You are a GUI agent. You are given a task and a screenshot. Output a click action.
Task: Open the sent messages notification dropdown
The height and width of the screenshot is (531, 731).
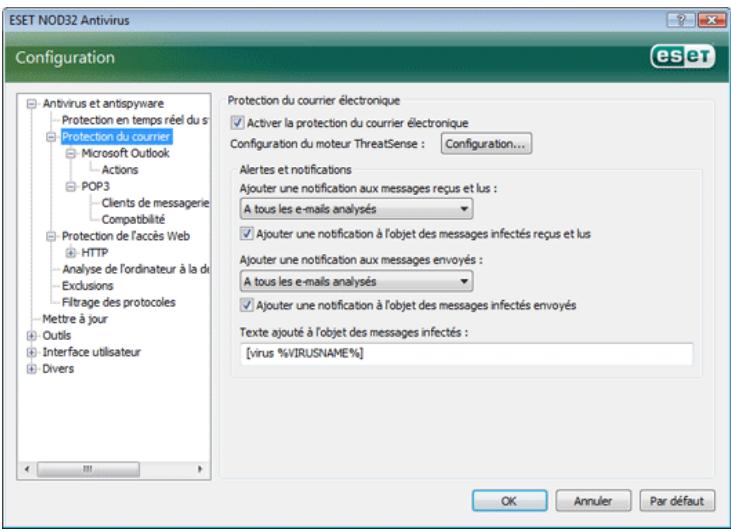[x=357, y=281]
